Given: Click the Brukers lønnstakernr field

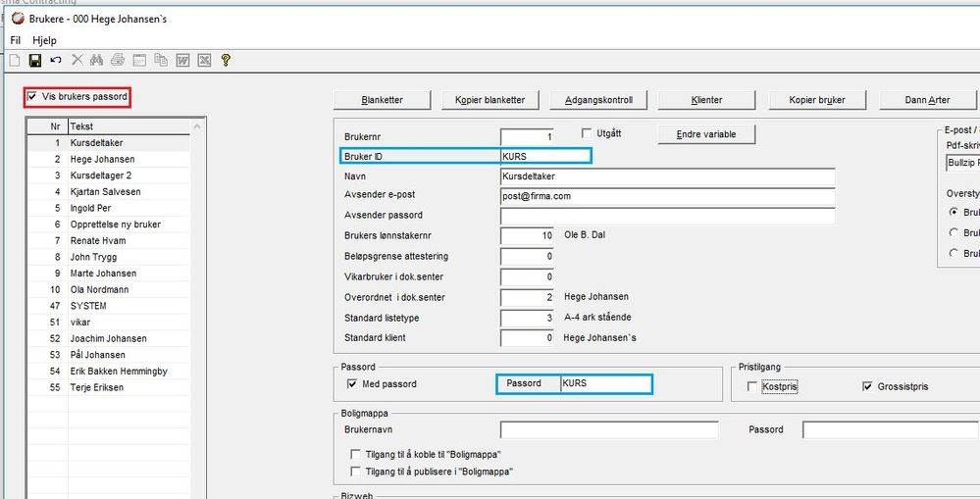Looking at the screenshot, I should pyautogui.click(x=527, y=235).
